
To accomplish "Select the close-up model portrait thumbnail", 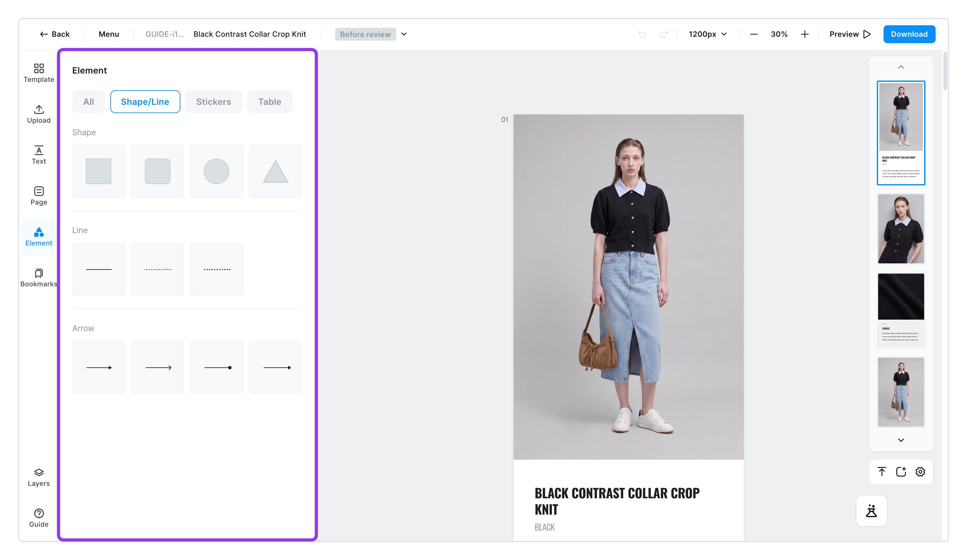I will point(900,229).
